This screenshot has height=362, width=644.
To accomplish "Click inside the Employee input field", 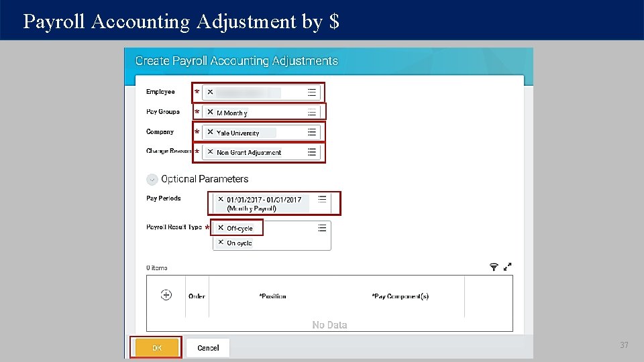I will tap(261, 93).
